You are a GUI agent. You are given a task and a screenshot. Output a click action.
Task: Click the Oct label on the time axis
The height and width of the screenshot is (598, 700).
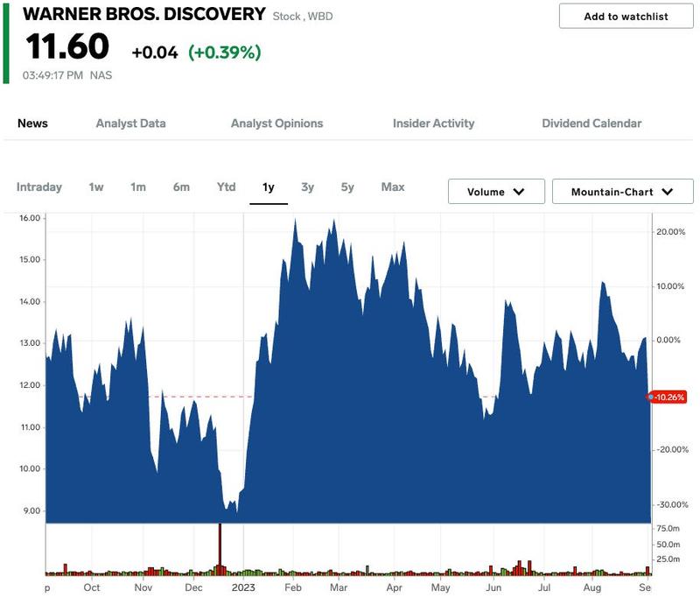coord(92,587)
